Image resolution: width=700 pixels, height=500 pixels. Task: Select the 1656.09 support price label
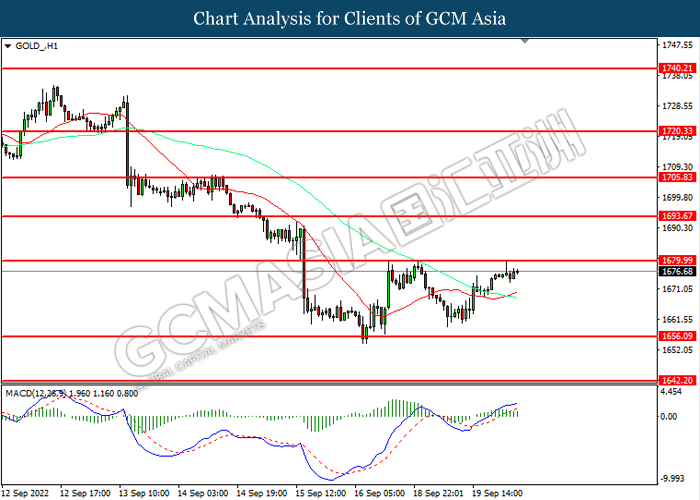coord(677,336)
